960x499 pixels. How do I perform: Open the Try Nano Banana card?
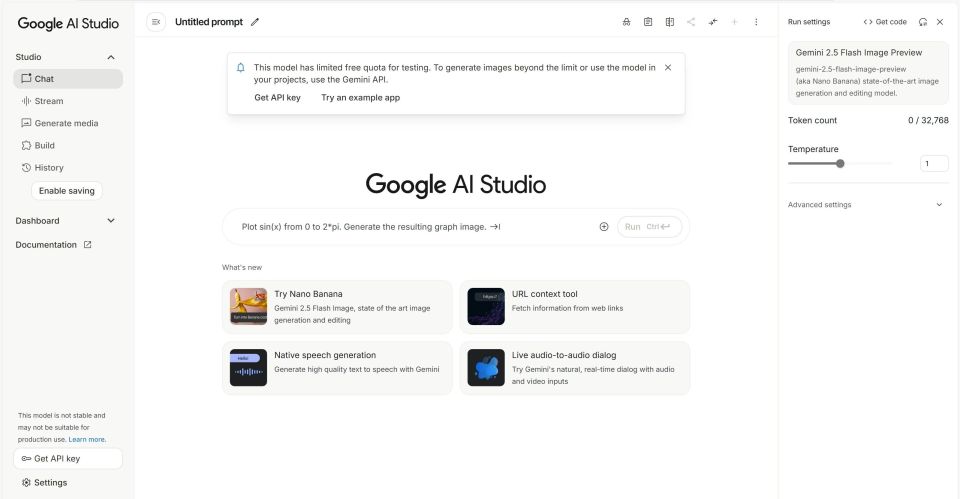tap(337, 307)
